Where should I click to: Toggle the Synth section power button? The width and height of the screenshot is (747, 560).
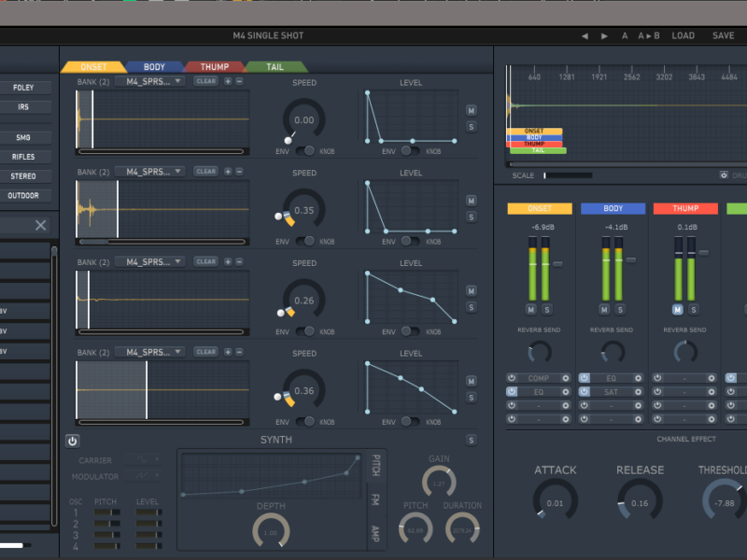coord(73,441)
